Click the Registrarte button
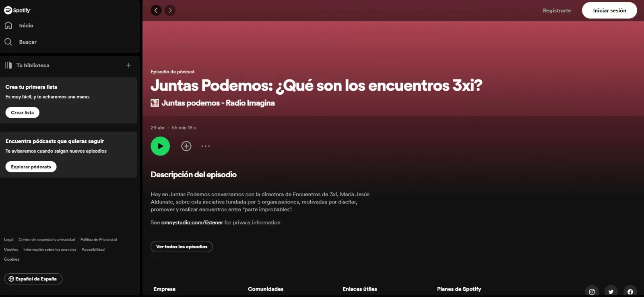 (x=557, y=10)
